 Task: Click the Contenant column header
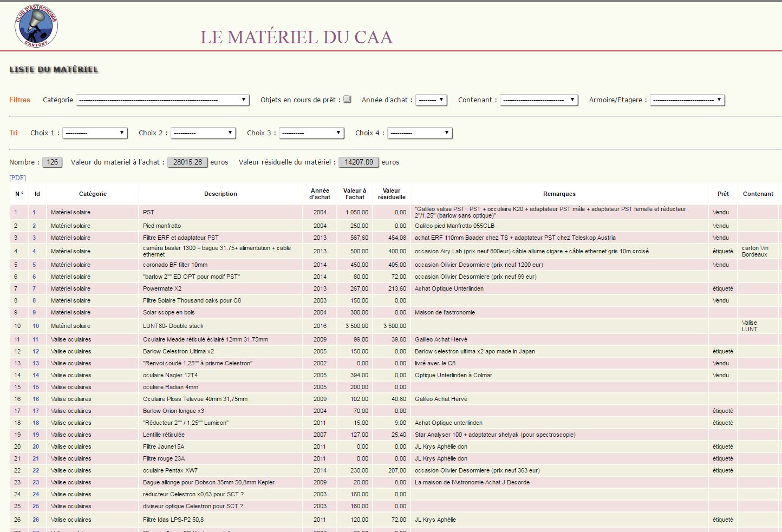(758, 194)
